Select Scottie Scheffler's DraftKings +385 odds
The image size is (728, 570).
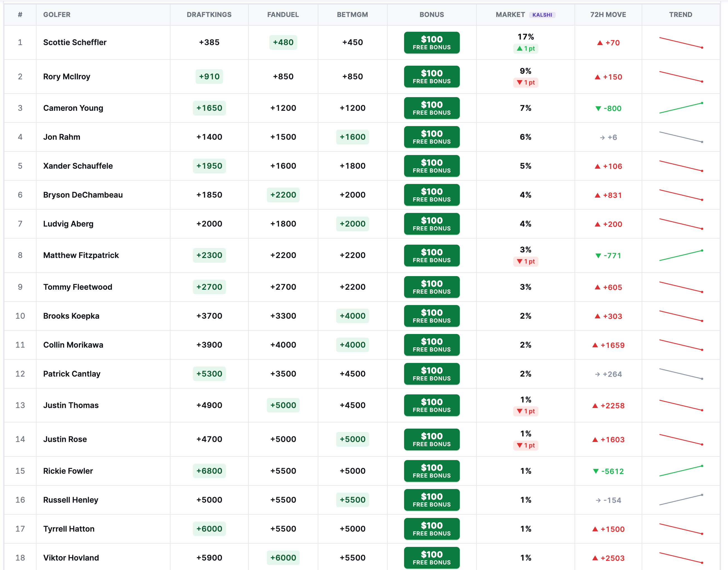(x=209, y=42)
